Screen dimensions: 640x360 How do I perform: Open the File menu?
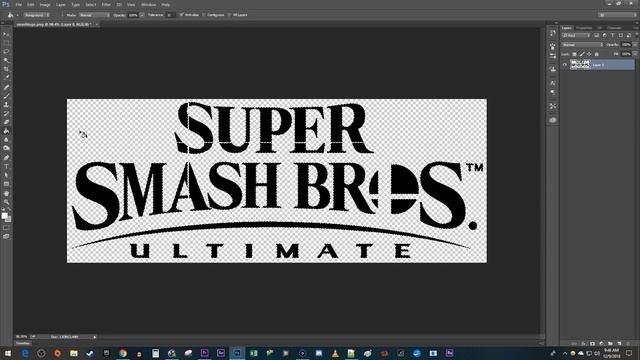point(18,4)
